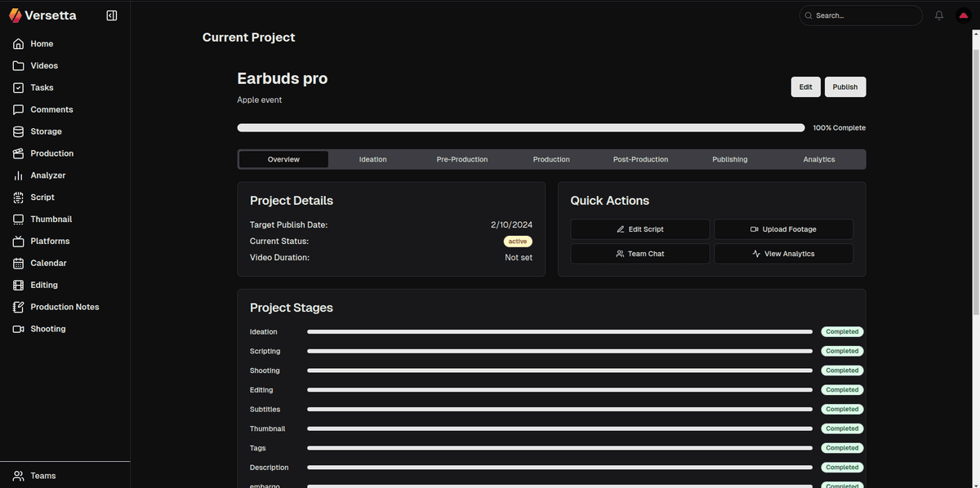The width and height of the screenshot is (980, 488).
Task: Click the magnifier icon in search
Action: (808, 16)
